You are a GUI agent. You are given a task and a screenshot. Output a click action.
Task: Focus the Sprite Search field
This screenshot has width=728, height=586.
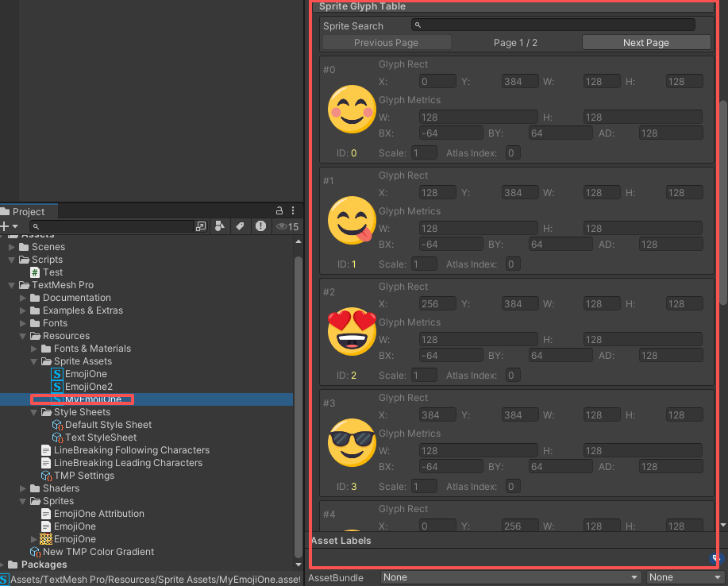point(553,25)
